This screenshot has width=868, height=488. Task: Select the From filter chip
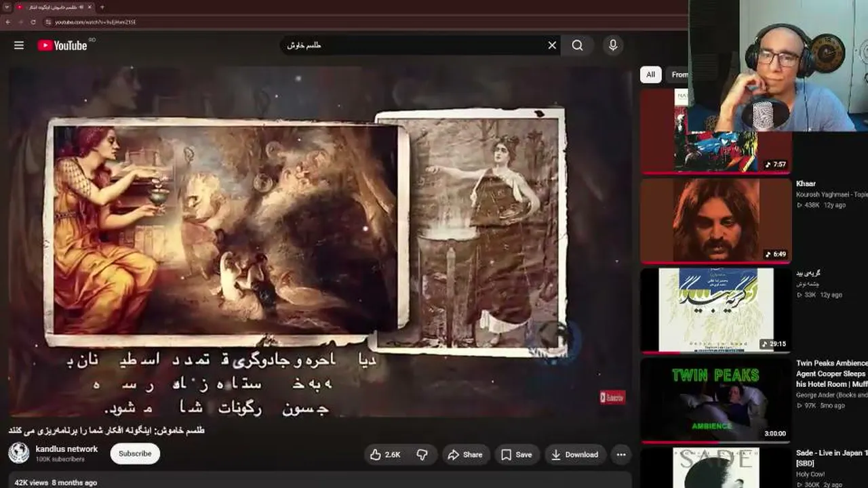click(679, 75)
